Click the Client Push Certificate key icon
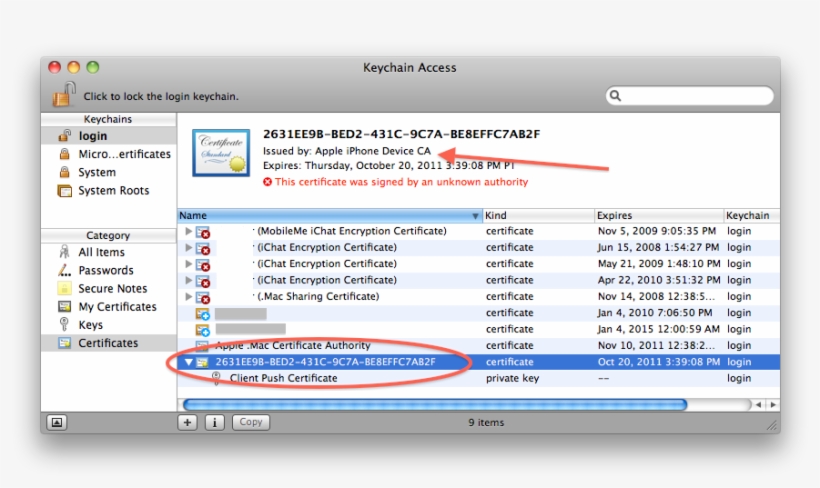 216,378
